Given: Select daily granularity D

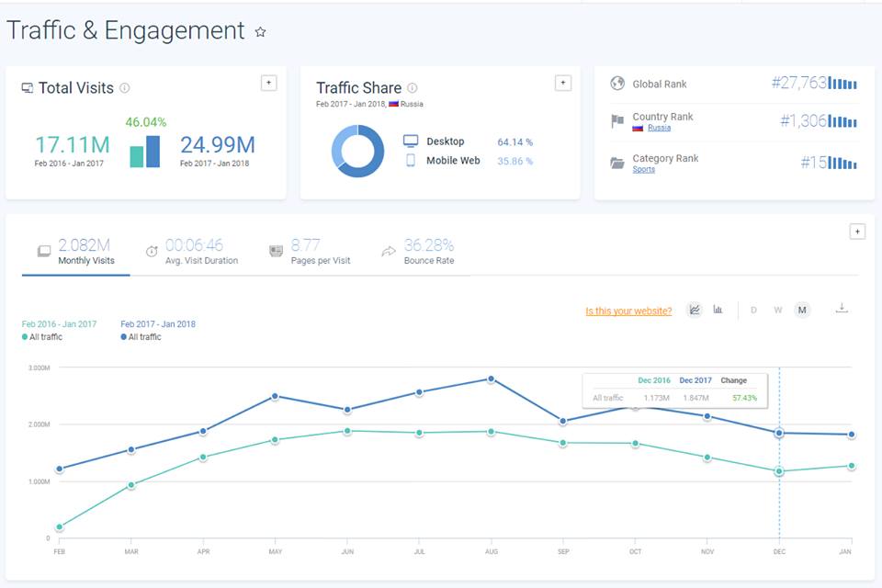Looking at the screenshot, I should (754, 310).
